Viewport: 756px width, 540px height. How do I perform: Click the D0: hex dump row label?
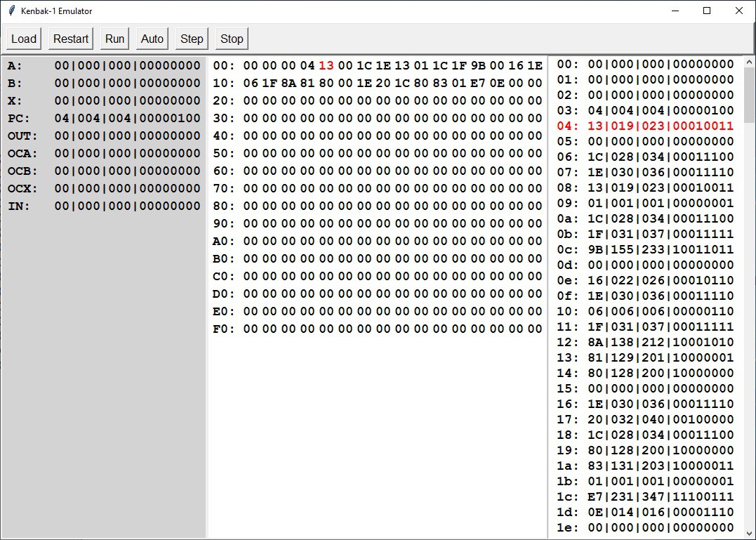[x=223, y=294]
